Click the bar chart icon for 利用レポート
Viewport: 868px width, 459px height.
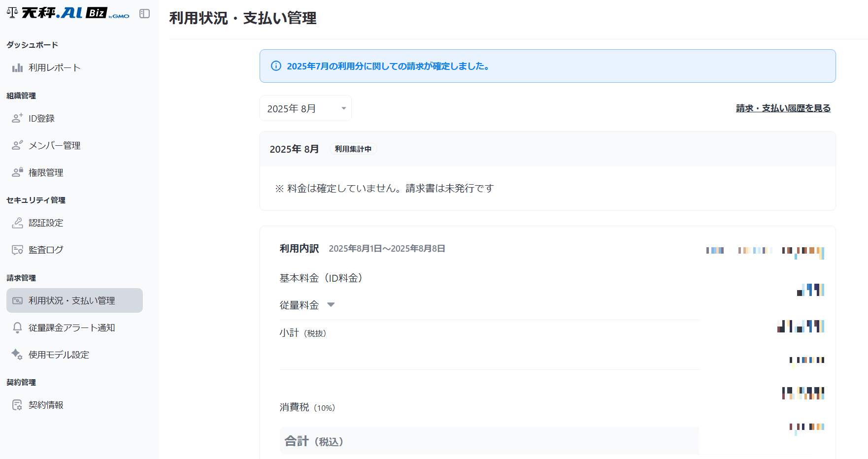17,68
